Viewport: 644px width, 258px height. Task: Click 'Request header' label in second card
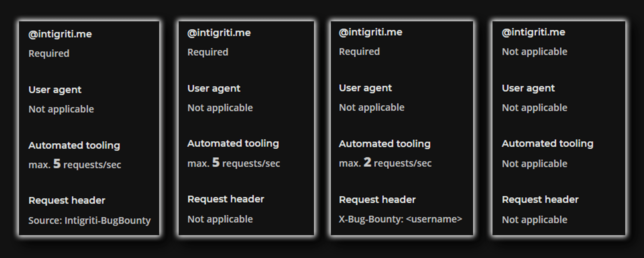(x=226, y=199)
